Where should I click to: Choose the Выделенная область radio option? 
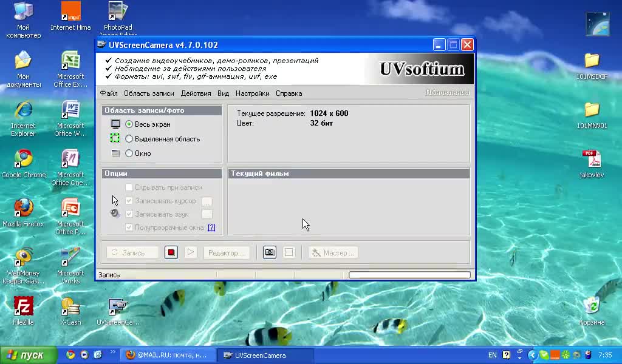(129, 139)
